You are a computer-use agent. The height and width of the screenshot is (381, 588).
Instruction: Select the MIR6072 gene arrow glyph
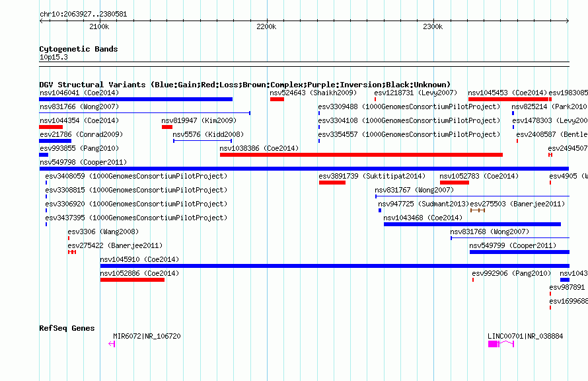click(x=112, y=344)
